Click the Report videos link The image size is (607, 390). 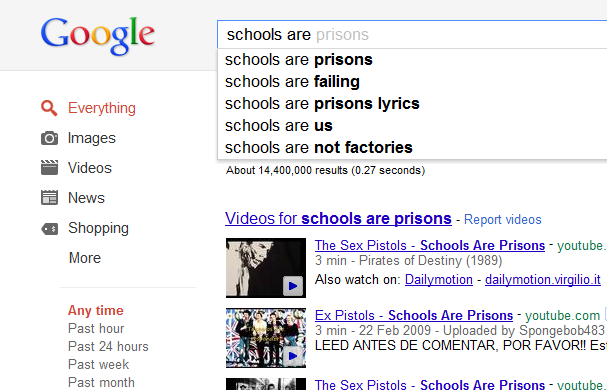click(x=502, y=220)
